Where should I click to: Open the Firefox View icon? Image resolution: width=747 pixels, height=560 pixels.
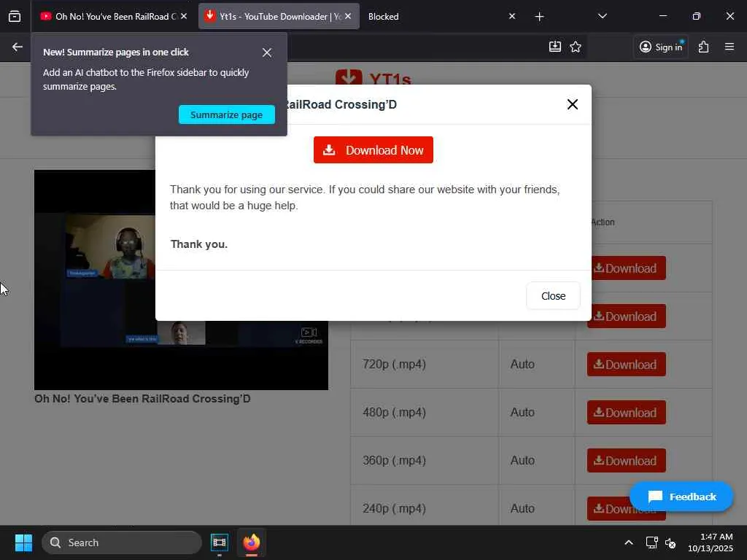(15, 16)
